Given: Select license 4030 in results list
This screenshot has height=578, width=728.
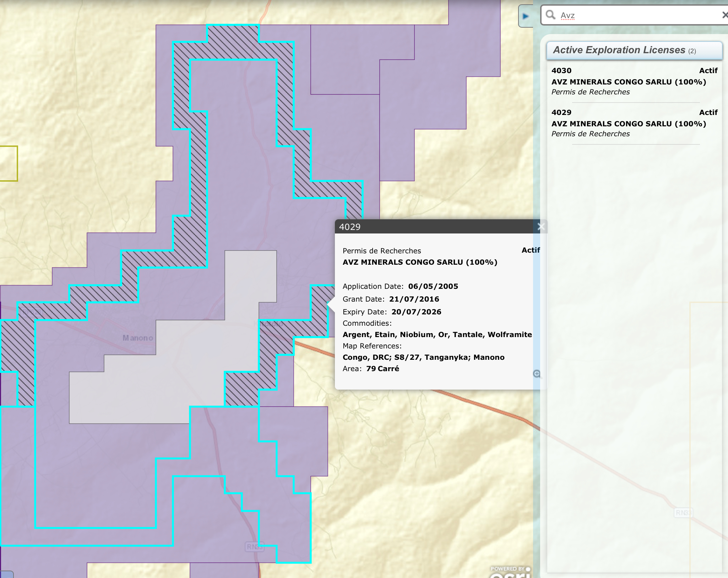Looking at the screenshot, I should pyautogui.click(x=561, y=71).
